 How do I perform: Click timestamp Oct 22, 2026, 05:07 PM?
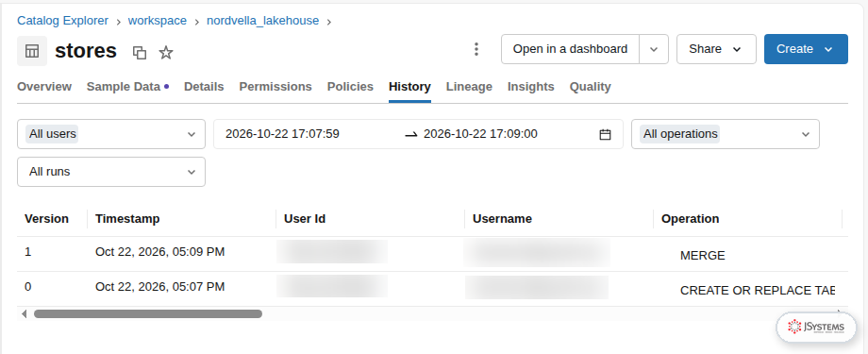point(160,287)
